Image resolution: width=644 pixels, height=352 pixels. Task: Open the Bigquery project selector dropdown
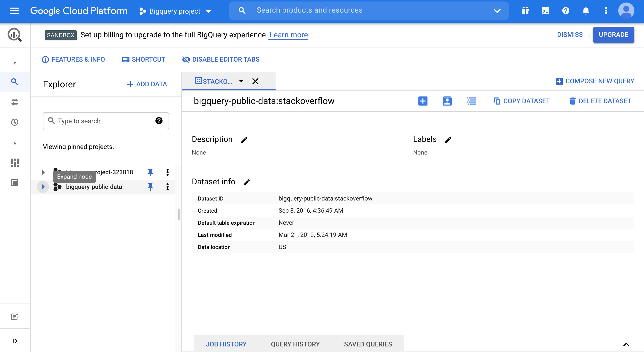click(x=175, y=11)
